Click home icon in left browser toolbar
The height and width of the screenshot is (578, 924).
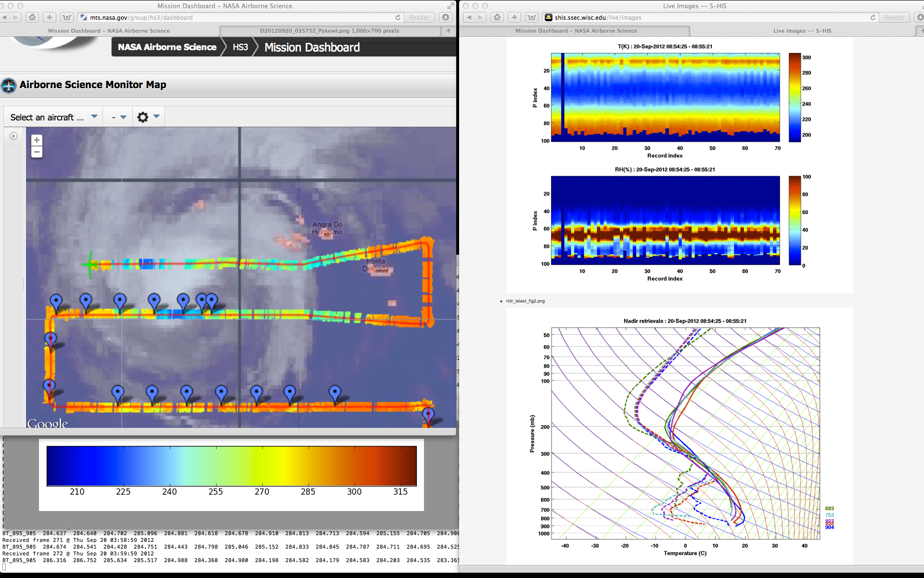[32, 17]
